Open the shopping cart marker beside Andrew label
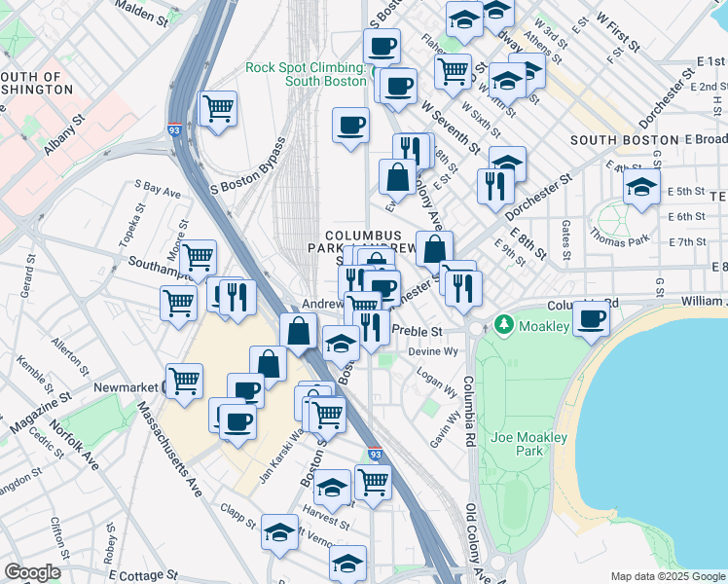Viewport: 728px width, 584px height. click(x=363, y=304)
